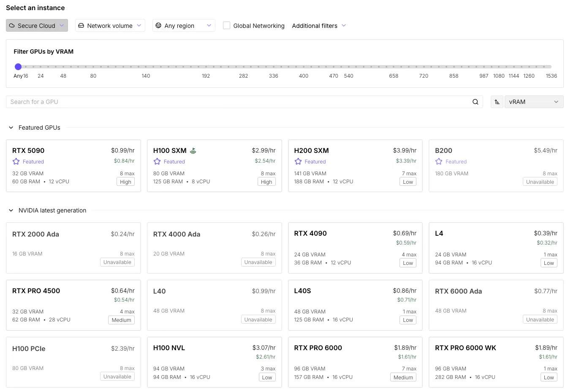Viewport: 568px width, 392px height.
Task: Open the Secure Cloud dropdown
Action: pyautogui.click(x=37, y=25)
